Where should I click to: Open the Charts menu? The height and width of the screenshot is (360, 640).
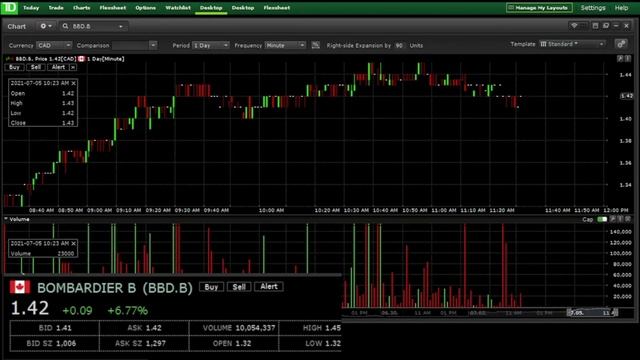point(81,8)
